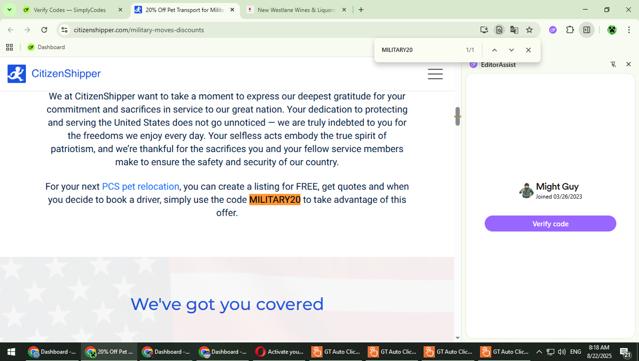Viewport: 639px width, 361px height.
Task: Click the Joined 03/26/2023 text
Action: pos(558,197)
